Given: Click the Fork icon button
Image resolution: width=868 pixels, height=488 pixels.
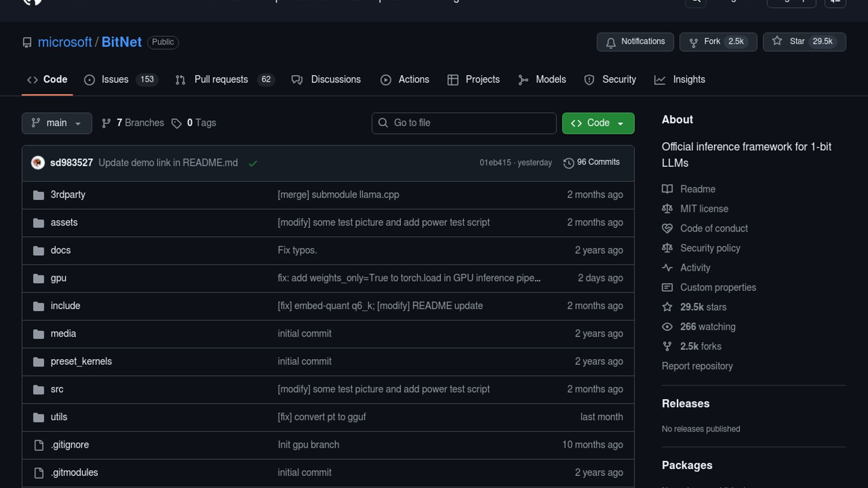Looking at the screenshot, I should 693,42.
